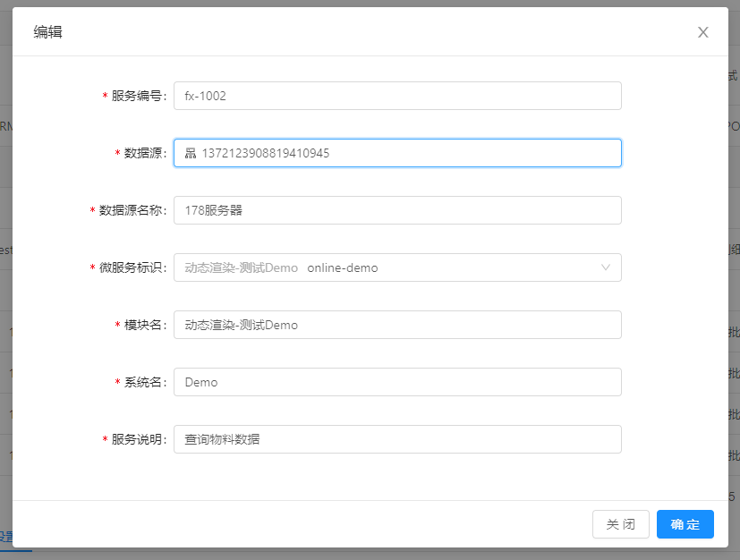Image resolution: width=740 pixels, height=560 pixels.
Task: Click the 服务说明 label
Action: (x=137, y=439)
